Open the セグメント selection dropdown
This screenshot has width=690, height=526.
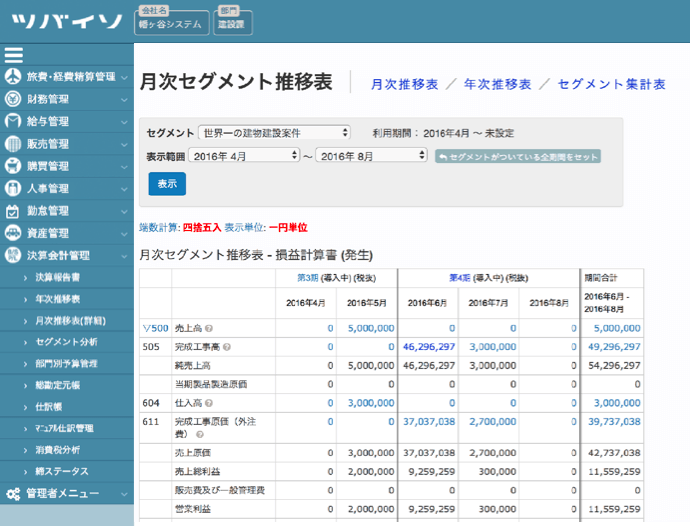(x=274, y=132)
